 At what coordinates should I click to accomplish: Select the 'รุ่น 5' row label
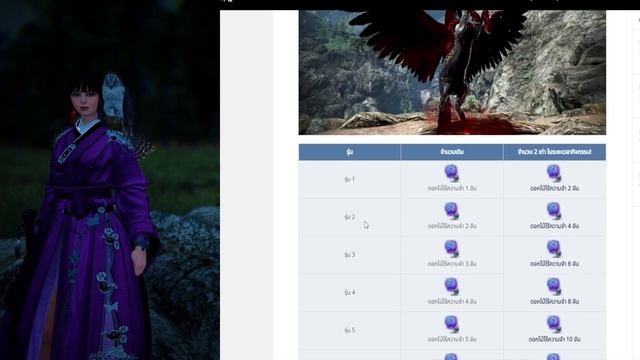click(349, 330)
